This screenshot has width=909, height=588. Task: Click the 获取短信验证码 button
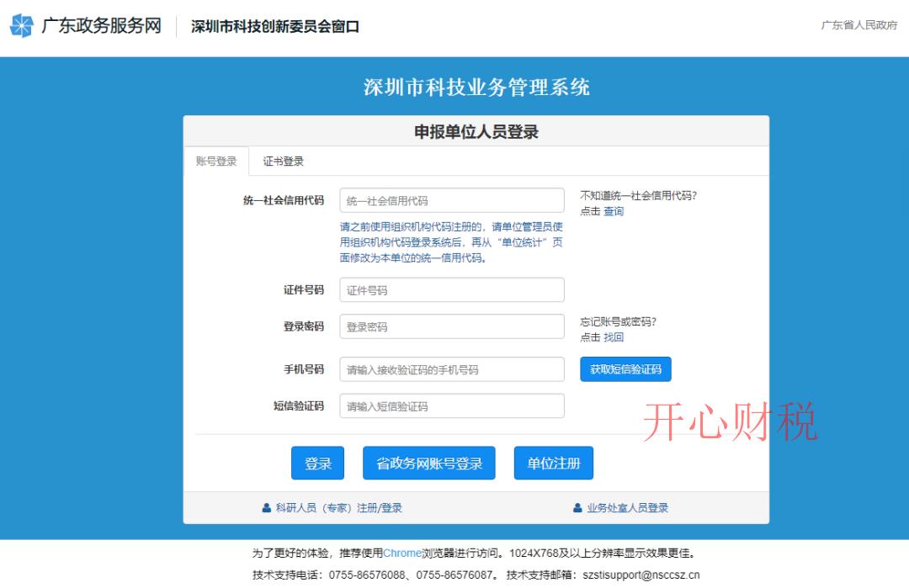pos(625,368)
